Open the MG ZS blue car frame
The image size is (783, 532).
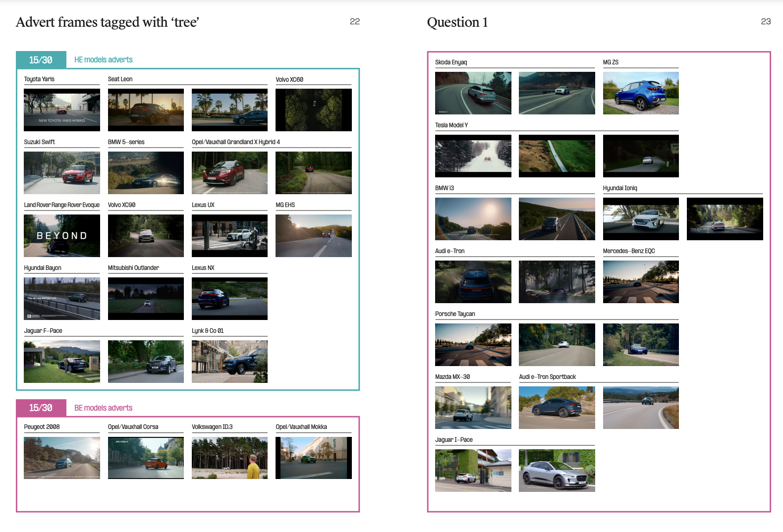(641, 93)
